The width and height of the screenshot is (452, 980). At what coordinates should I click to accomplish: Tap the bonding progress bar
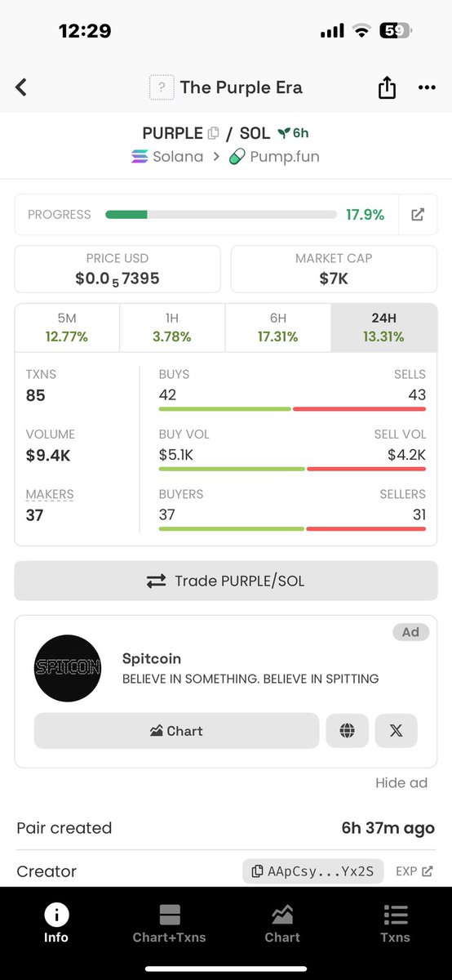pos(221,215)
